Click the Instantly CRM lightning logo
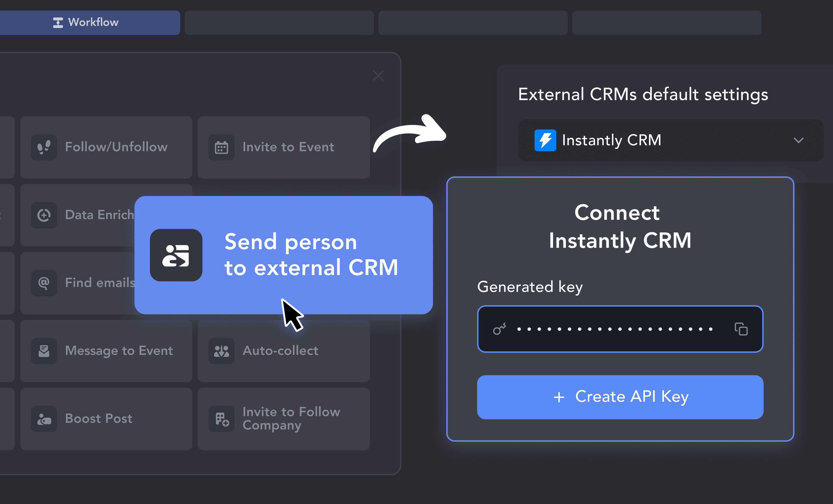Viewport: 833px width, 504px height. click(x=545, y=140)
